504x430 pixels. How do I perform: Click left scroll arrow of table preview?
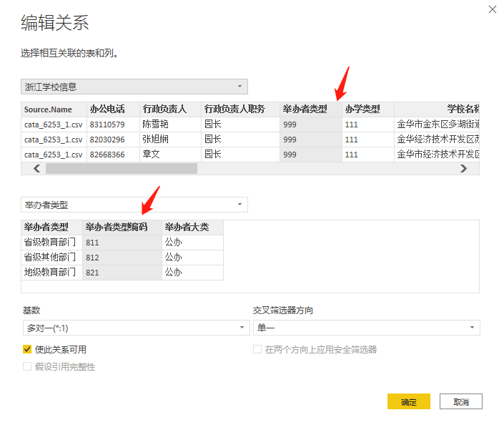pos(36,169)
